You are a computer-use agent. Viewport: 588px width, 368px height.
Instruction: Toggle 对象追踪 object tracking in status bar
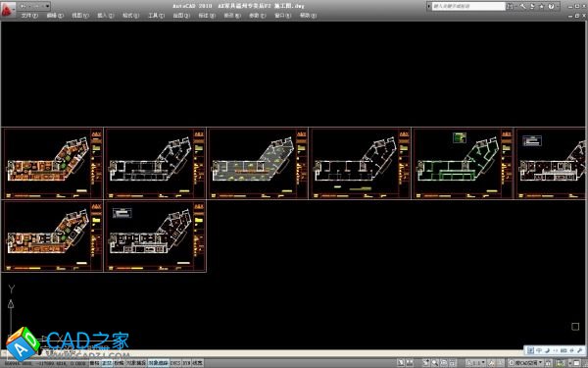[x=158, y=363]
